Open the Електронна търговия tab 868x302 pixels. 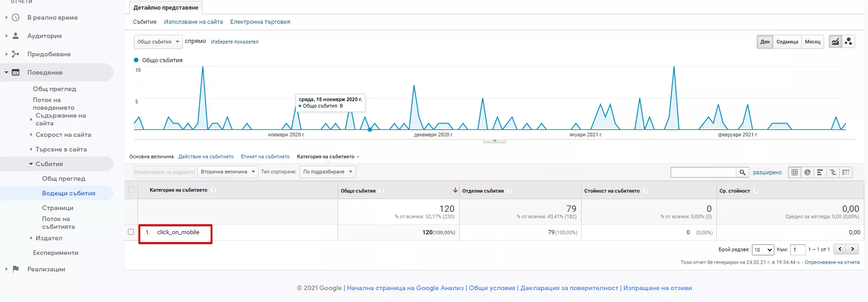260,22
